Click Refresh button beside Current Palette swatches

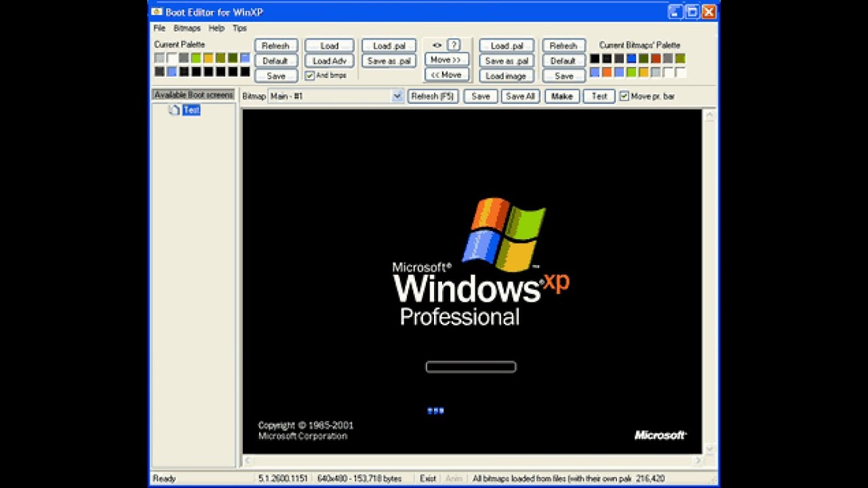[x=276, y=45]
